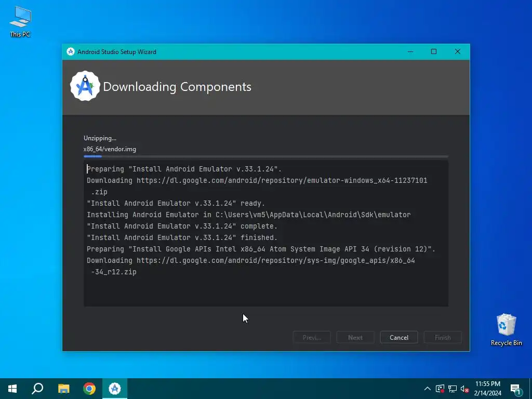This screenshot has width=532, height=399.
Task: Select Android Studio taskbar button
Action: point(115,389)
